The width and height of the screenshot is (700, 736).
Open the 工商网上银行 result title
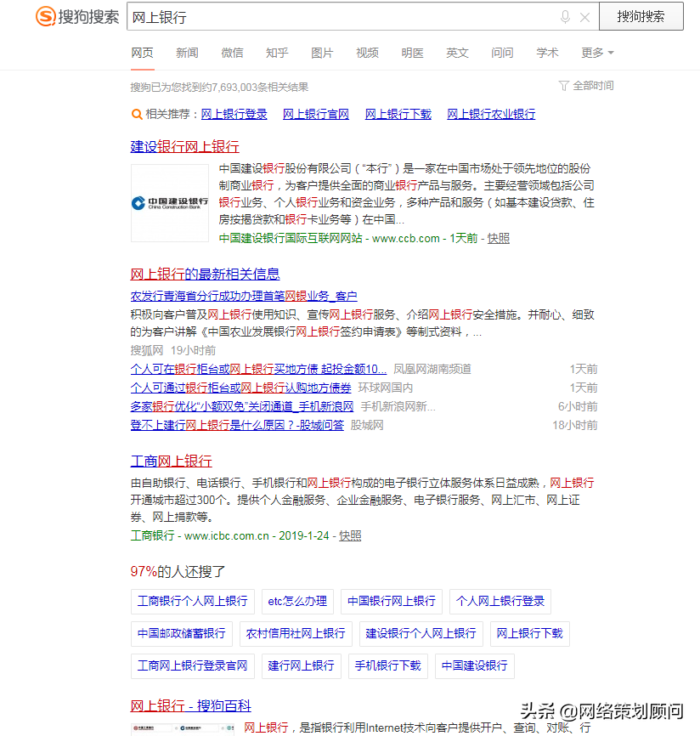pos(172,461)
